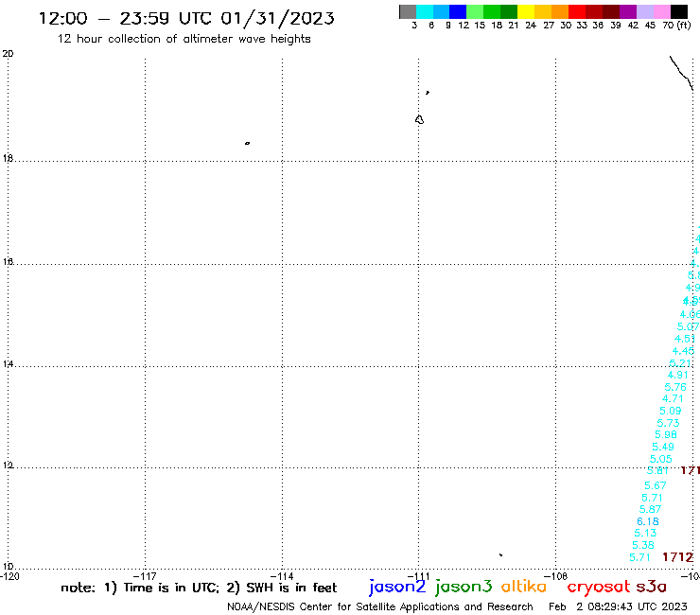
Task: Click the light green swatch above 15
Action: click(475, 11)
